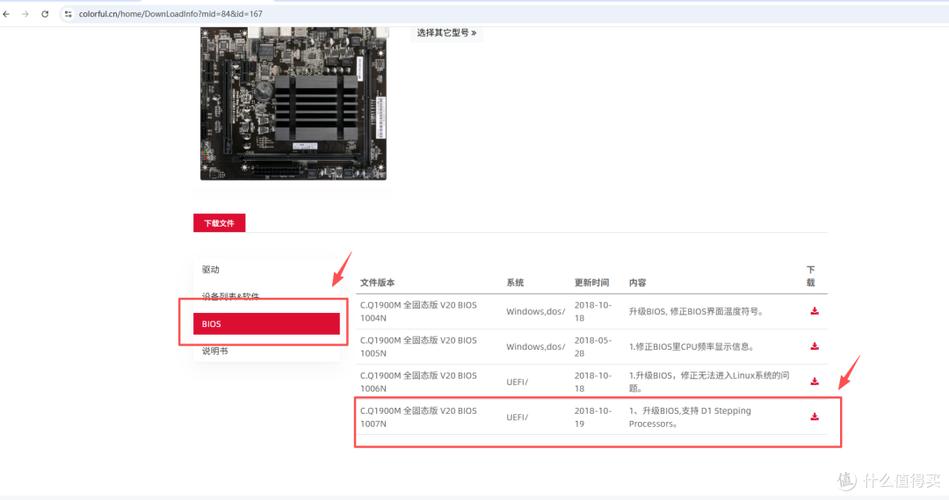
Task: Open the 驱动 section in sidebar
Action: 211,269
